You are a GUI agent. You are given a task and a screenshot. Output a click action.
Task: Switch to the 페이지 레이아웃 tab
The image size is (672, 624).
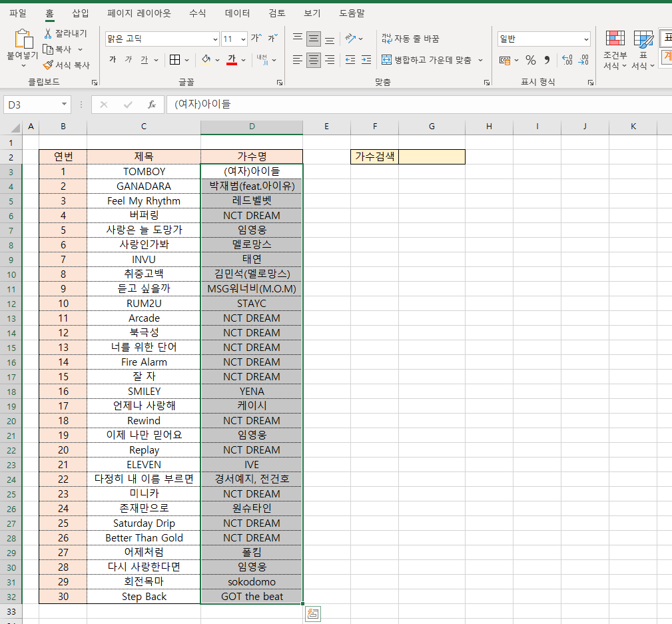(x=139, y=13)
